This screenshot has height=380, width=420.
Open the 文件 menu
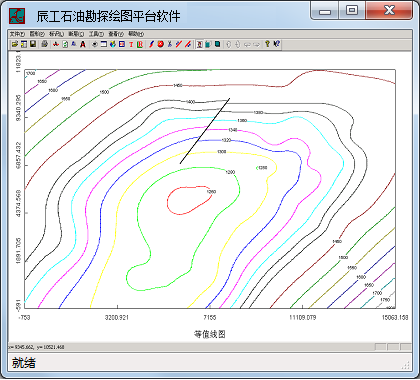pos(17,34)
